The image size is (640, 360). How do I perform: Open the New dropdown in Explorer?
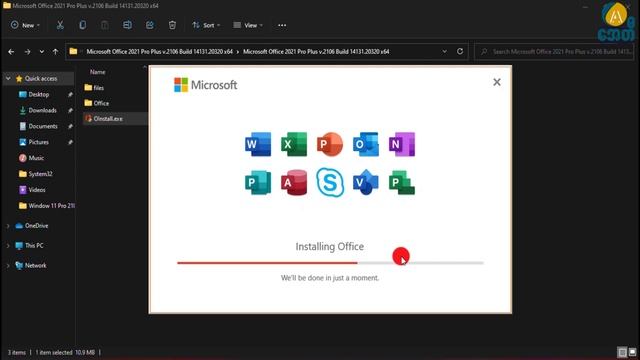25,25
